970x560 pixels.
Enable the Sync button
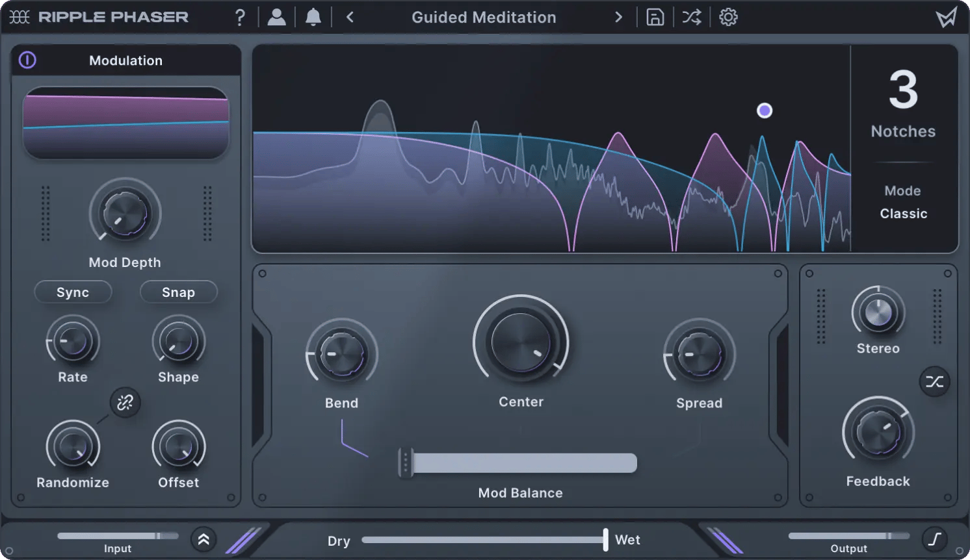[73, 292]
